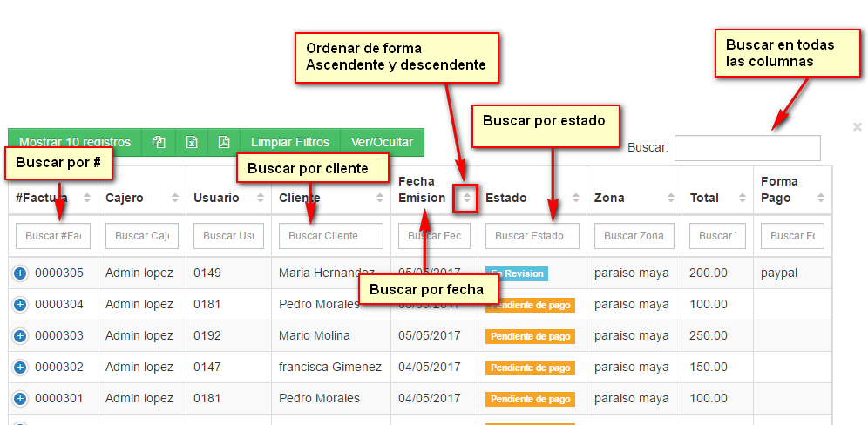Open row details for invoice 0000302

pyautogui.click(x=20, y=368)
